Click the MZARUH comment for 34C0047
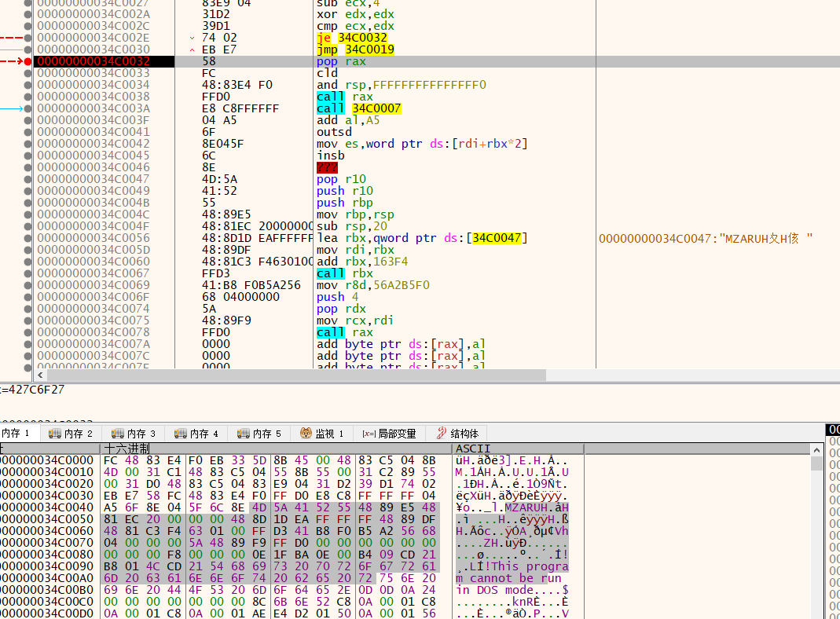The image size is (840, 619). (706, 238)
